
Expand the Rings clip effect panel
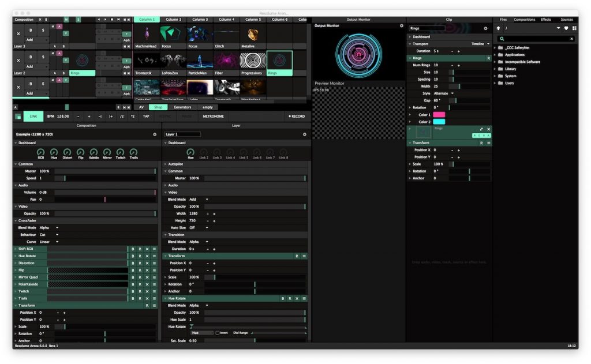pos(481,129)
